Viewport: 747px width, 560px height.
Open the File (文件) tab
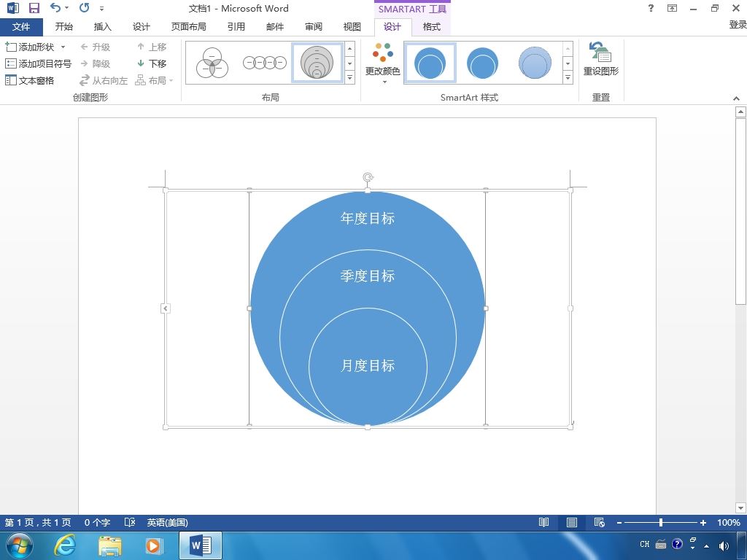tap(21, 27)
